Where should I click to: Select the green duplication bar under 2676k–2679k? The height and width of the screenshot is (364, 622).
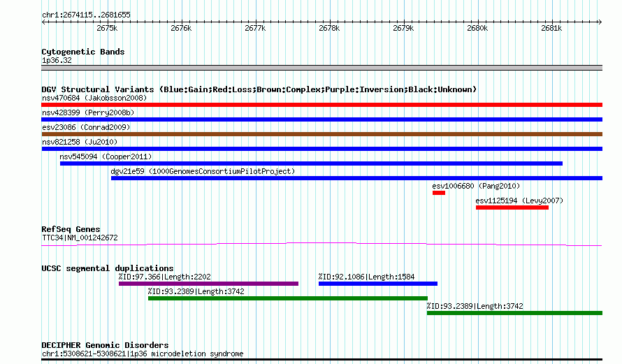pos(288,298)
